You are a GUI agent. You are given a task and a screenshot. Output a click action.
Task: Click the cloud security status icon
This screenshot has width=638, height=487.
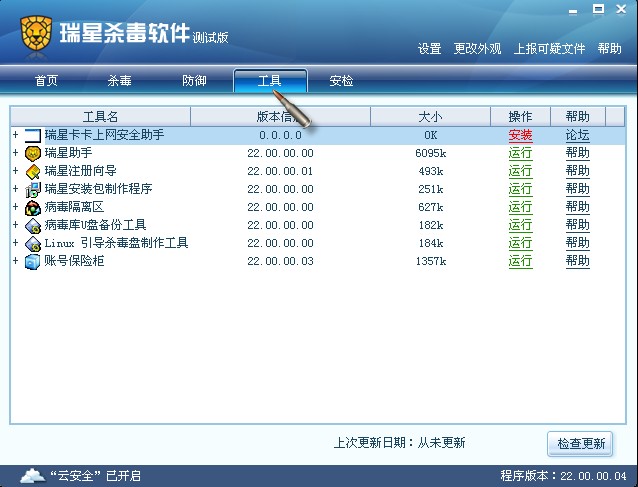click(x=33, y=475)
